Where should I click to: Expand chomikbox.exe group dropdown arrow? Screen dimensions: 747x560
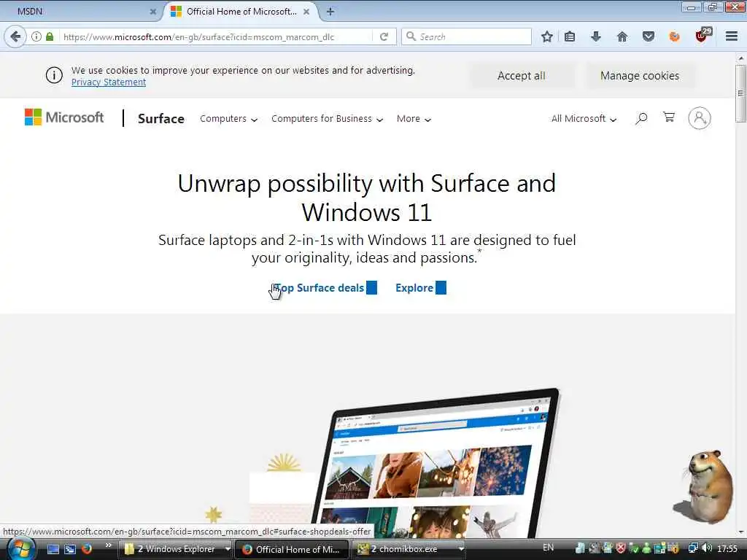pyautogui.click(x=461, y=549)
